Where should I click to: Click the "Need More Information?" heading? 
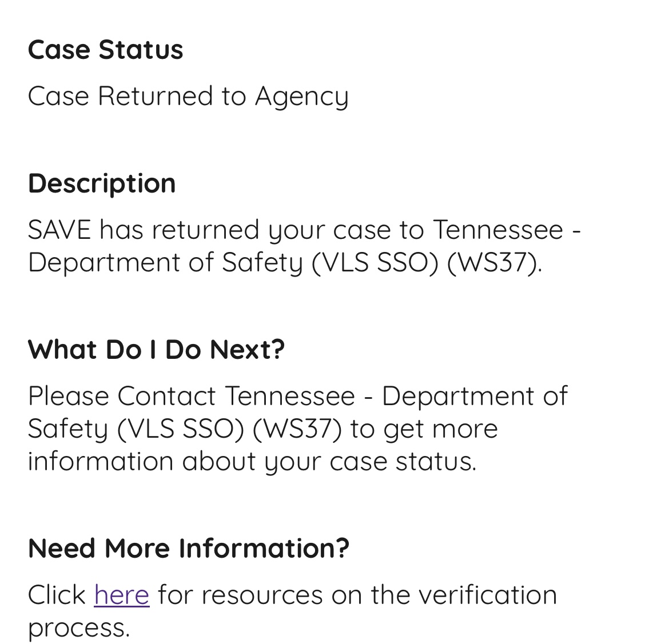(188, 548)
